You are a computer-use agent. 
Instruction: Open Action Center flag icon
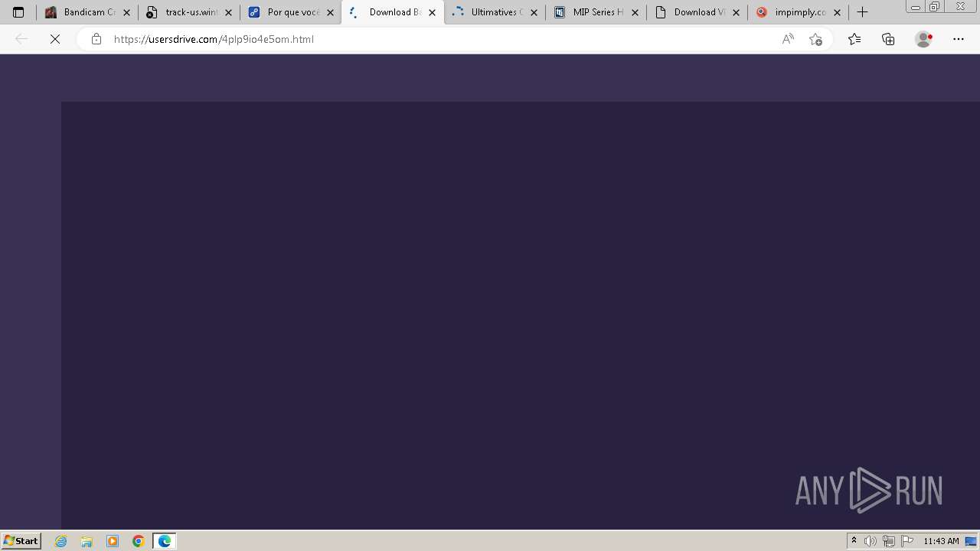(x=907, y=541)
